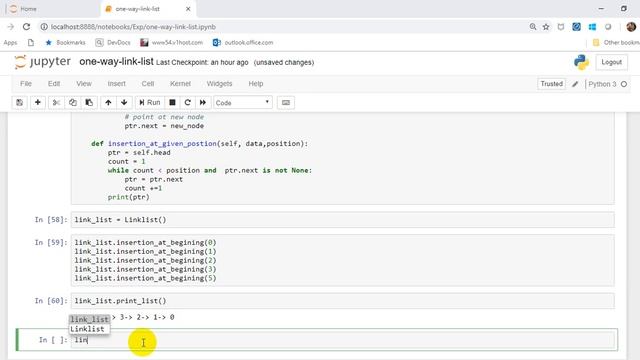Click the line insertion_at_begining(5)

(x=145, y=278)
